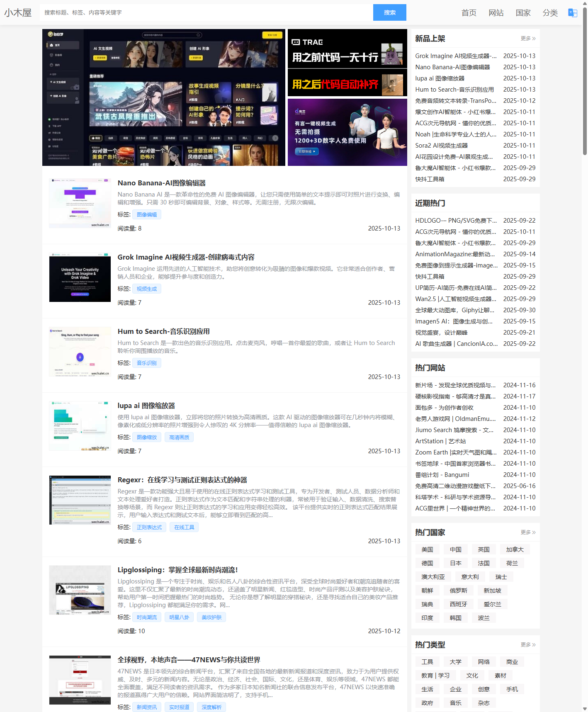This screenshot has height=712, width=588.
Task: Go to the 国家 navigation item
Action: tap(523, 13)
